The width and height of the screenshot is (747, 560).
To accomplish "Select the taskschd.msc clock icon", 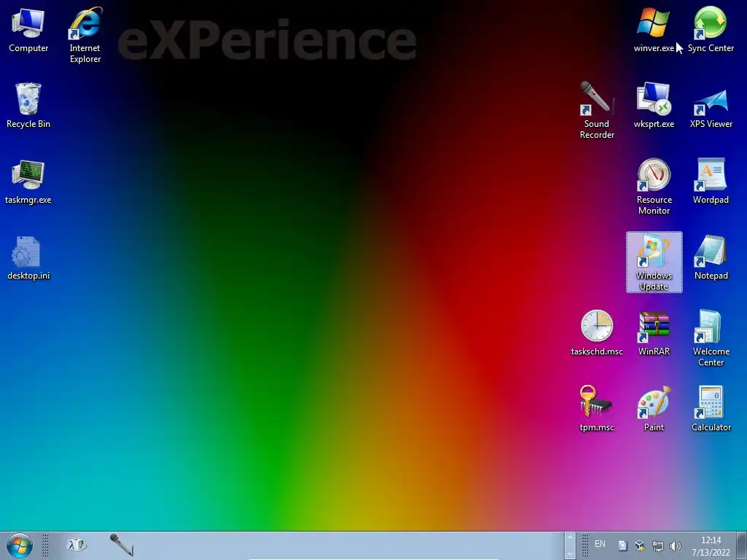I will (x=597, y=333).
